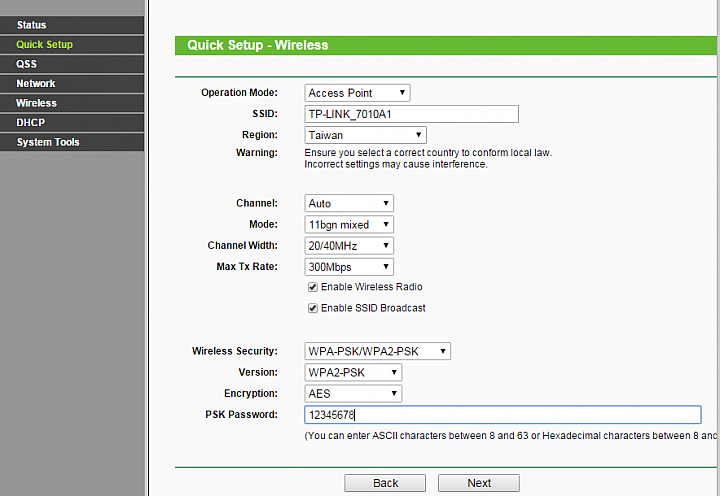Screen dimensions: 720x496
Task: Click the Enable Wireless Radio label text
Action: click(371, 287)
